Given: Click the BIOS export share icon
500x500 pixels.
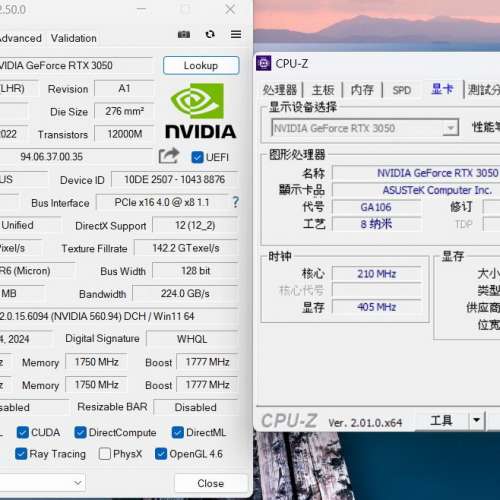Looking at the screenshot, I should pos(169,156).
